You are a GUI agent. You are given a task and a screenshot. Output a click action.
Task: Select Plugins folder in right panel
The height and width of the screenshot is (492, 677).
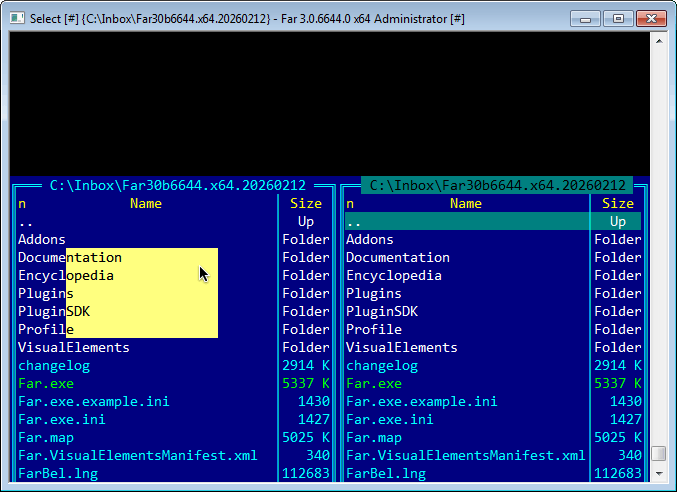373,294
